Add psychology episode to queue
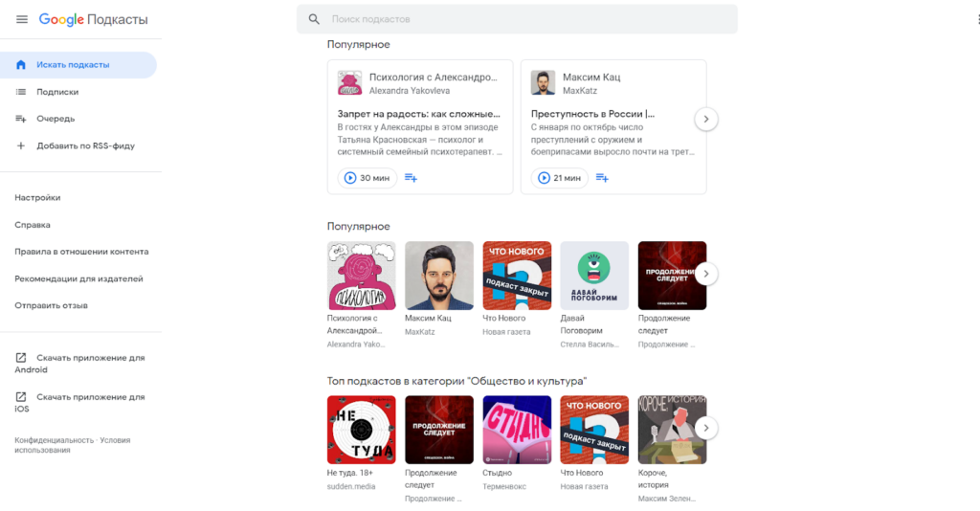The height and width of the screenshot is (511, 980). coord(411,178)
